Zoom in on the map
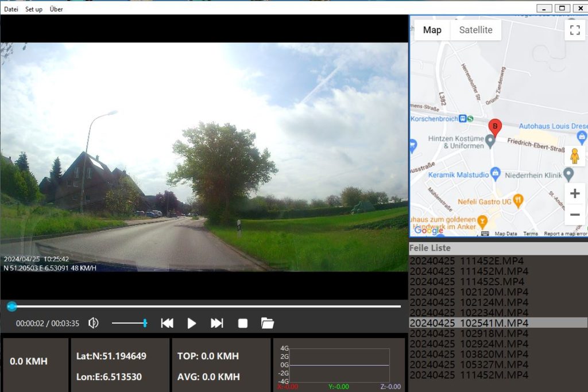588x392 pixels. pyautogui.click(x=574, y=193)
